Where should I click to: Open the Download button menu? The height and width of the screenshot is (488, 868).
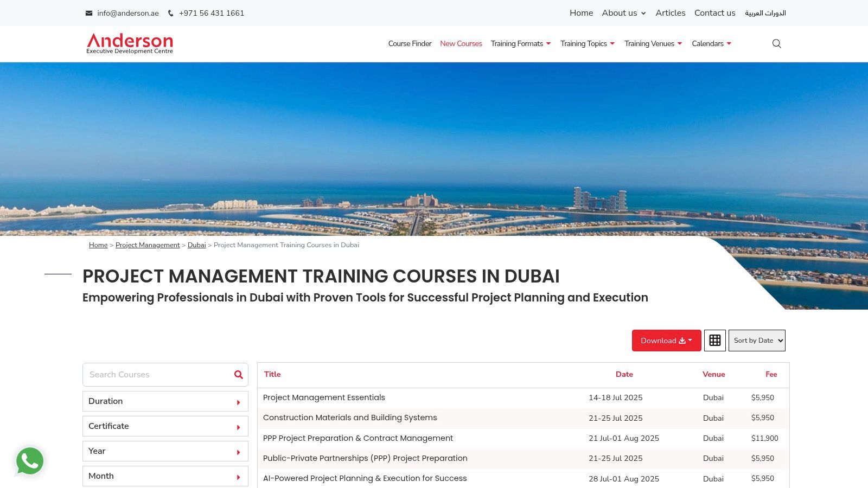tap(666, 341)
